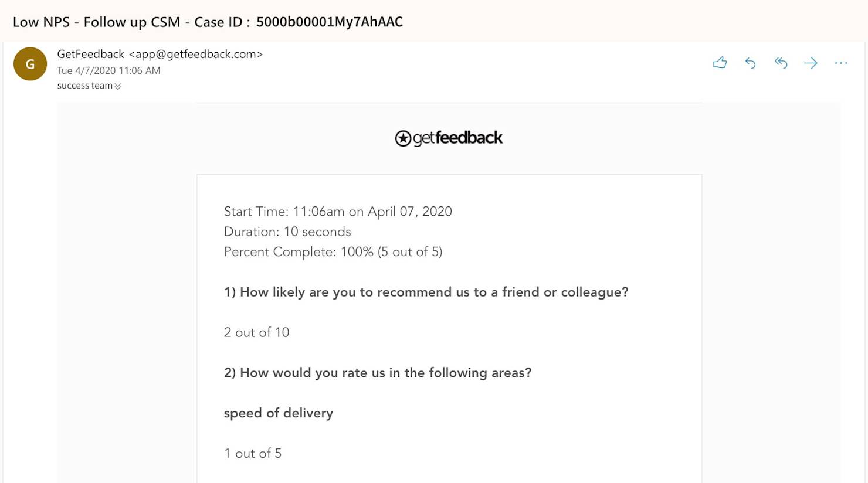Click the sender avatar with letter G
This screenshot has height=483, width=868.
click(x=30, y=64)
